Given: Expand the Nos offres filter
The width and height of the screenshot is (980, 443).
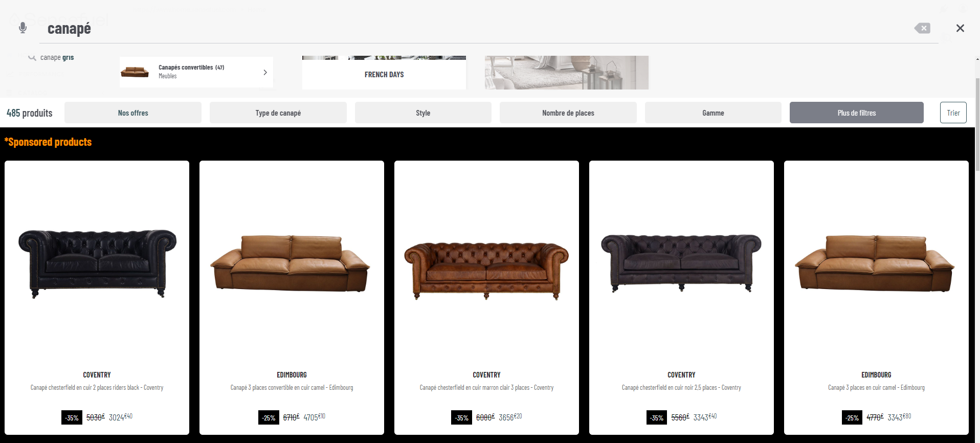Looking at the screenshot, I should click(133, 113).
